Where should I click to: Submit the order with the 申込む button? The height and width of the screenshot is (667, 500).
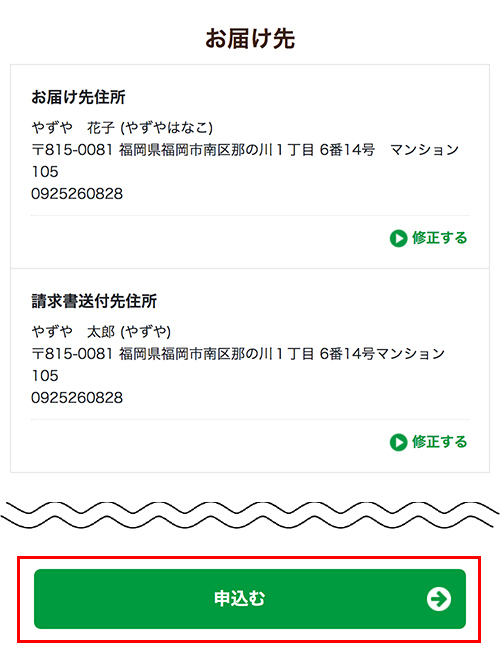(x=250, y=599)
